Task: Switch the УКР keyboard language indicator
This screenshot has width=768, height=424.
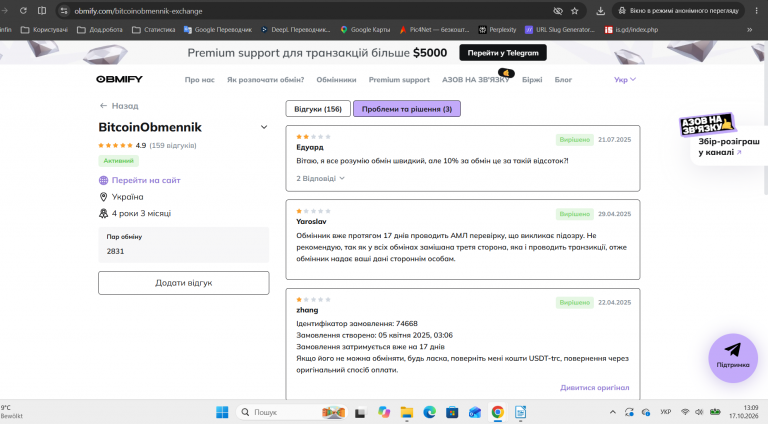Action: click(666, 412)
